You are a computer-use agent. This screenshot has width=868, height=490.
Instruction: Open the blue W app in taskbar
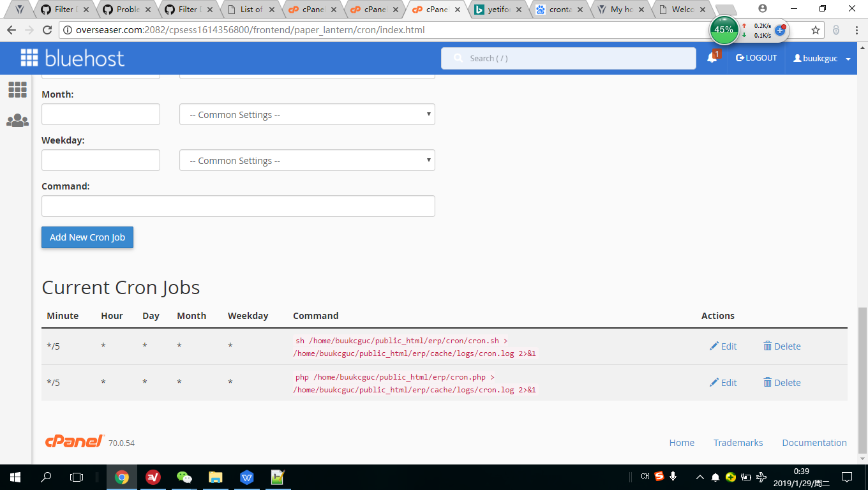(246, 477)
